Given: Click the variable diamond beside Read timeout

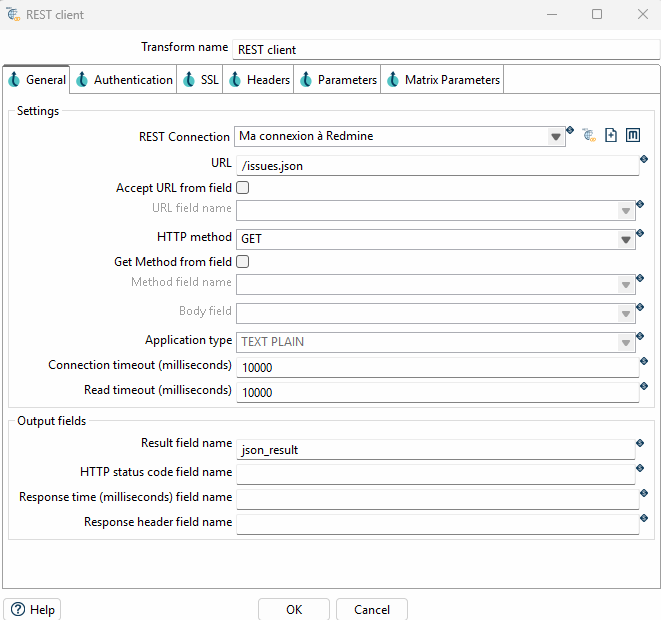Looking at the screenshot, I should [644, 386].
